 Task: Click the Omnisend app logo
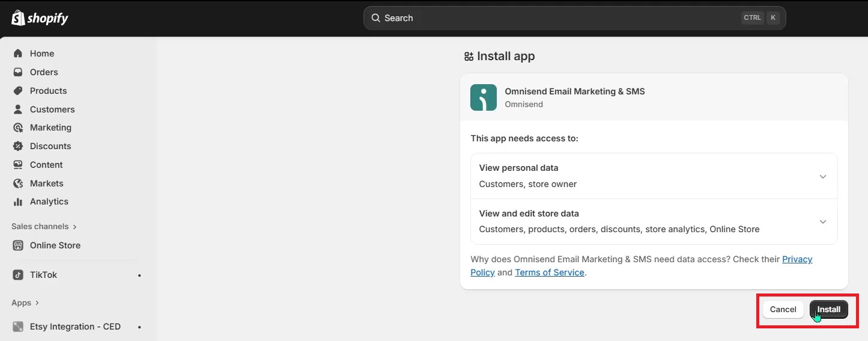(x=484, y=97)
